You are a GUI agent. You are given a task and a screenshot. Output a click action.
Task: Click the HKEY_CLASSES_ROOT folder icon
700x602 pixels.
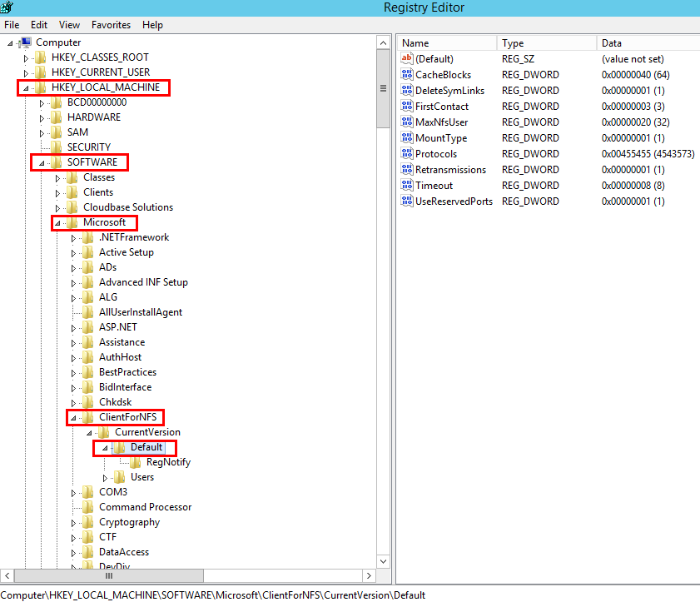pyautogui.click(x=41, y=57)
